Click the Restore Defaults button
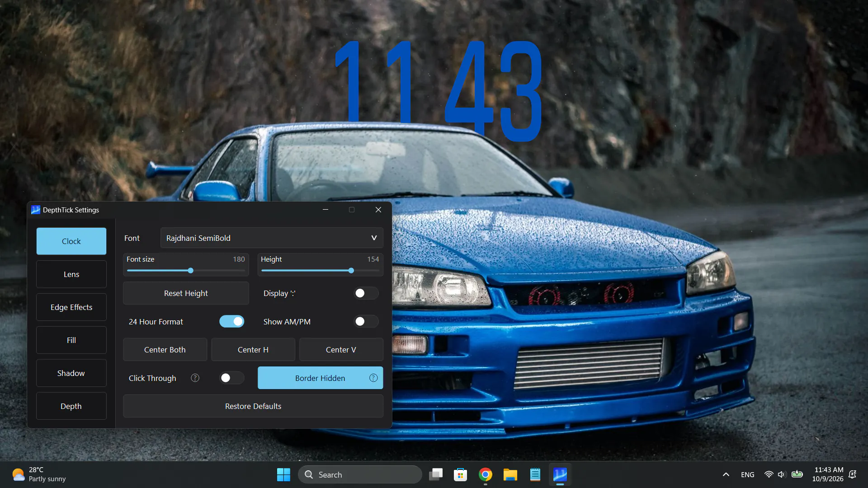The width and height of the screenshot is (868, 488). [x=253, y=406]
